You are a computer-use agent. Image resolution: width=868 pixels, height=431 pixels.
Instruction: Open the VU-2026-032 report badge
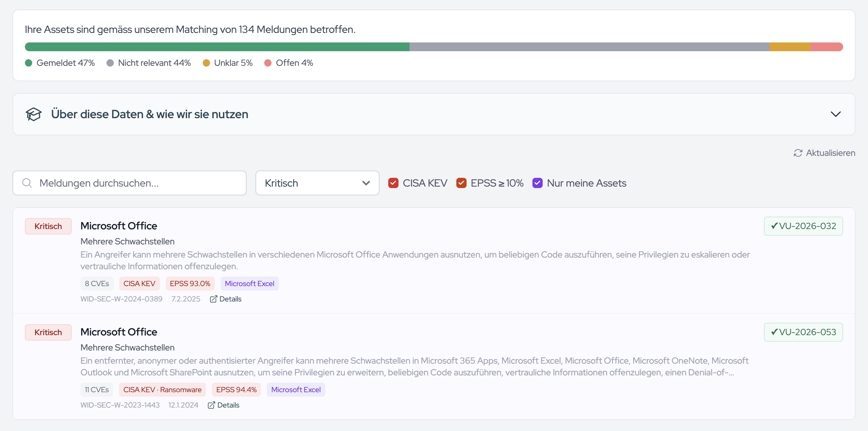pos(804,226)
